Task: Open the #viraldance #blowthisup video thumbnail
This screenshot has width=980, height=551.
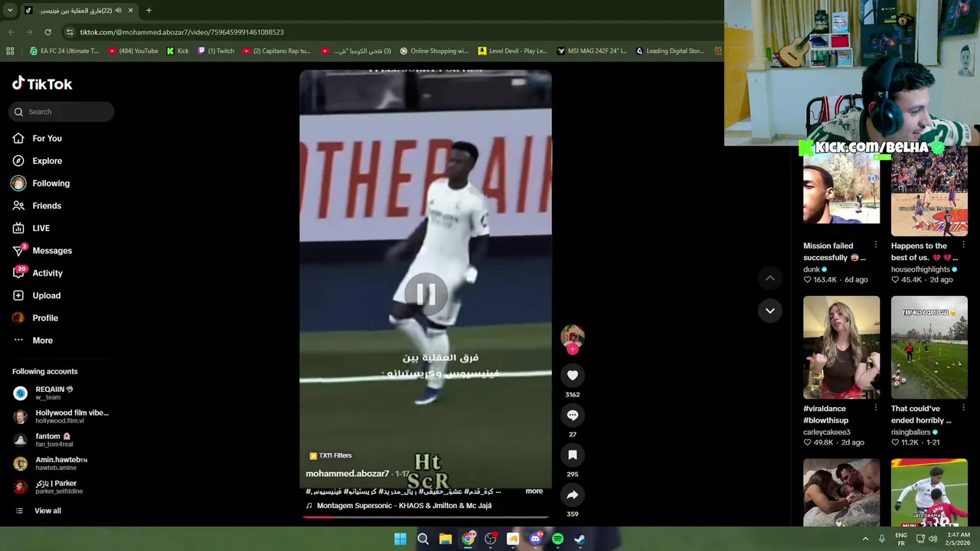Action: [x=841, y=347]
